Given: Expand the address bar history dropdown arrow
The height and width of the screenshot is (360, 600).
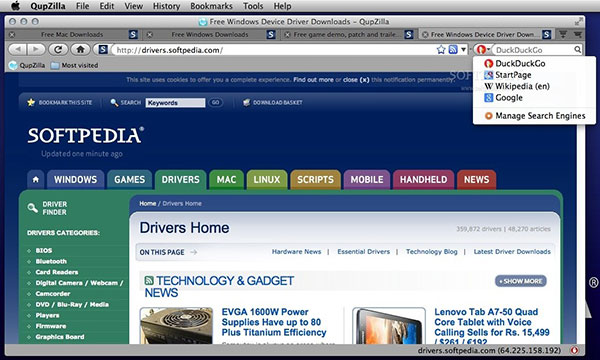Looking at the screenshot, I should pyautogui.click(x=463, y=49).
